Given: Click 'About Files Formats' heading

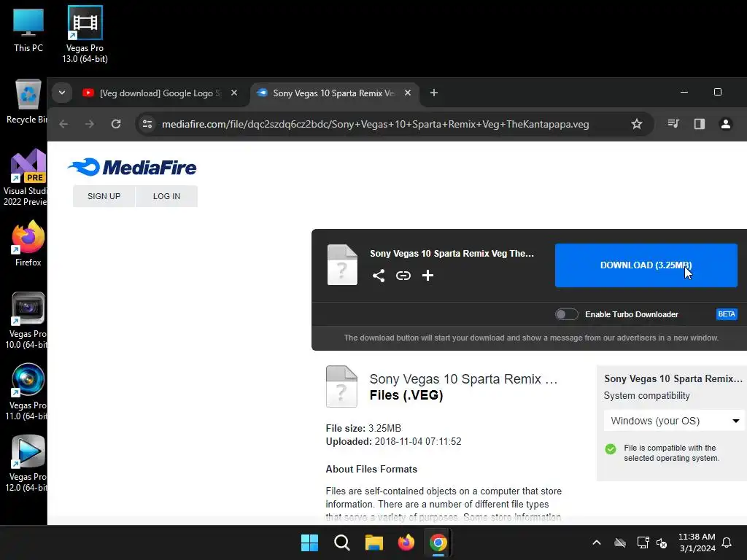Looking at the screenshot, I should point(371,469).
